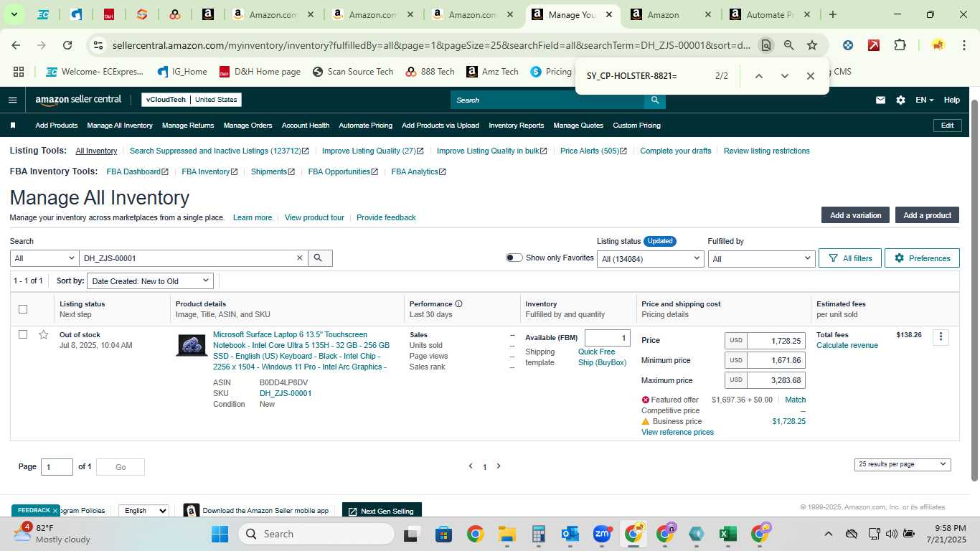This screenshot has width=980, height=551.
Task: Open the Fulfilled by dropdown
Action: [x=761, y=258]
